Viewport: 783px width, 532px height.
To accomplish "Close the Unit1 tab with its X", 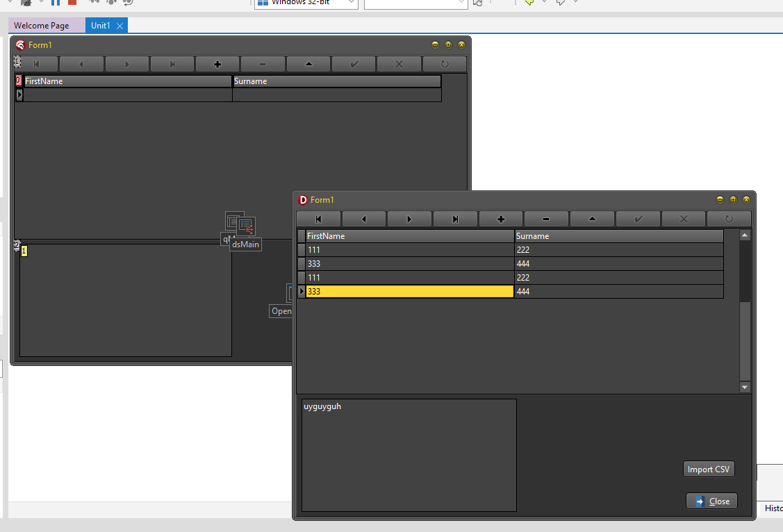I will tap(120, 26).
